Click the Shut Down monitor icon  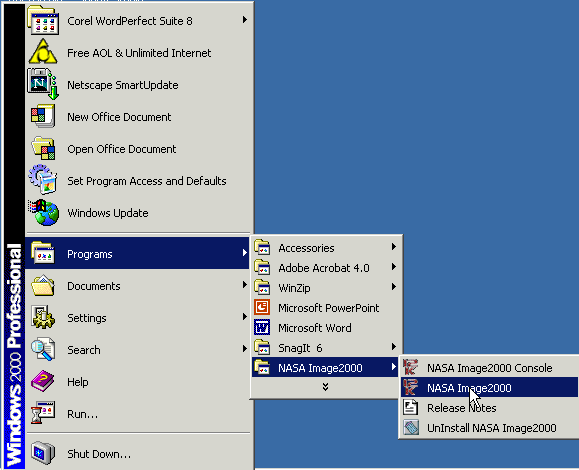tap(43, 453)
